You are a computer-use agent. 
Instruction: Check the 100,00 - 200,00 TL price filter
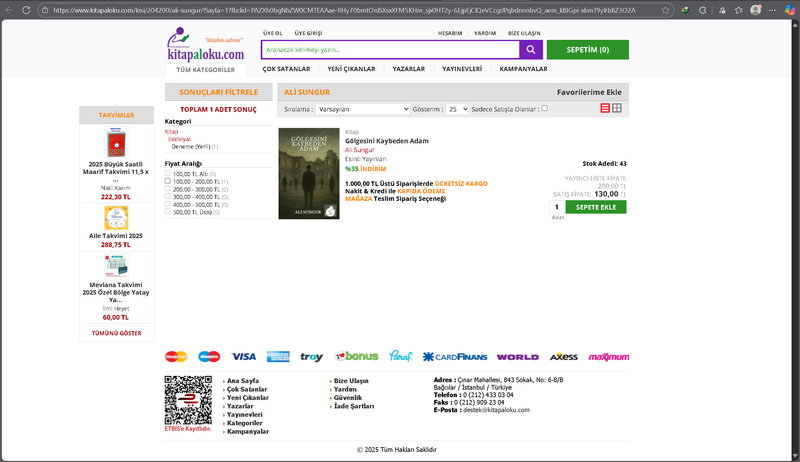tap(168, 181)
